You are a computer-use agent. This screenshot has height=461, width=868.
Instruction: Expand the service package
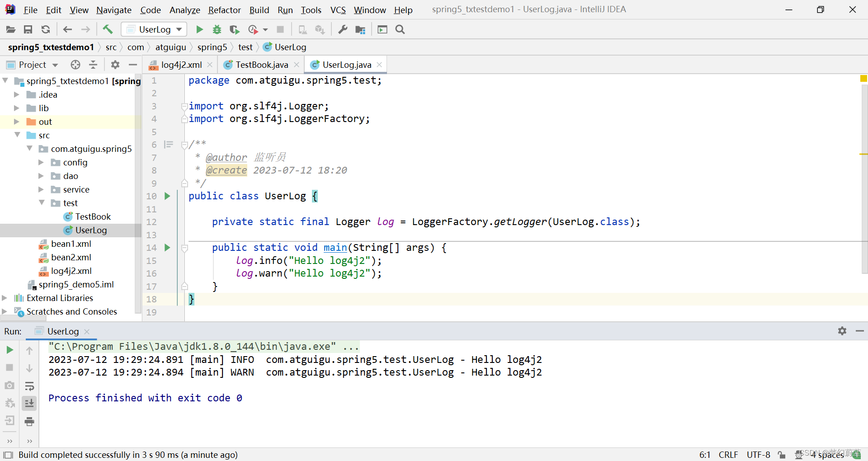(41, 189)
